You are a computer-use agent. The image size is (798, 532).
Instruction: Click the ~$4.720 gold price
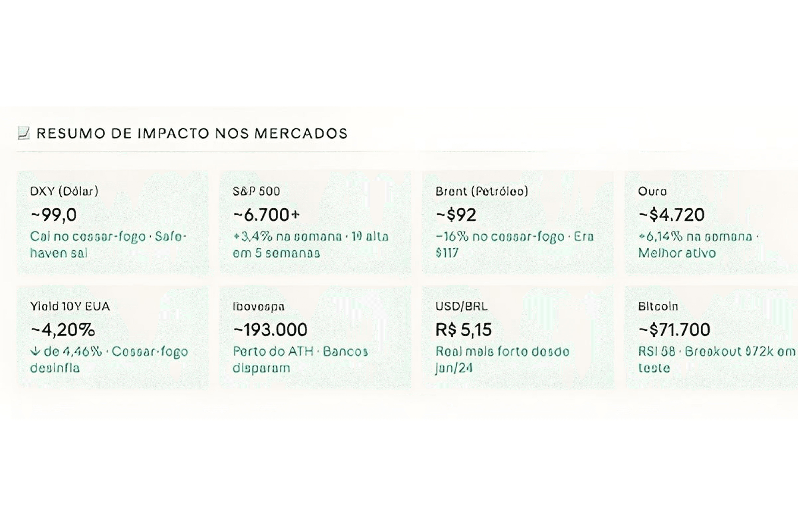[x=671, y=215]
